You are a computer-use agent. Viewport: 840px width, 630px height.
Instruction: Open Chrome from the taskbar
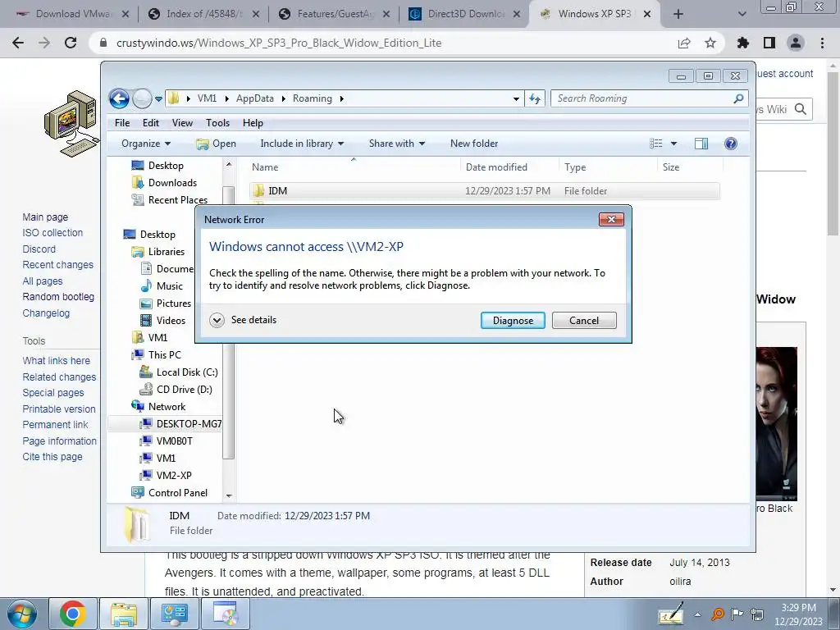click(73, 614)
